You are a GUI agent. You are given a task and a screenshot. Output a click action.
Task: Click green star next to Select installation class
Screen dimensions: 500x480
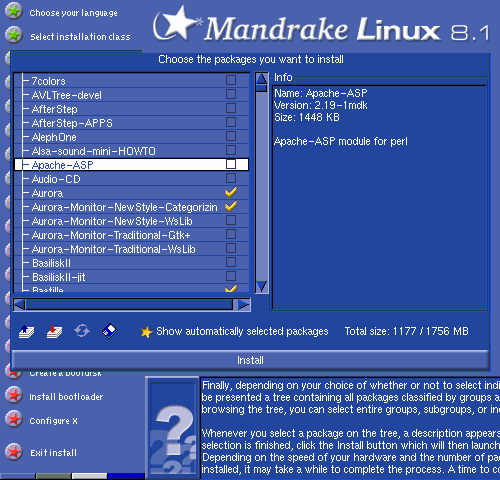14,35
